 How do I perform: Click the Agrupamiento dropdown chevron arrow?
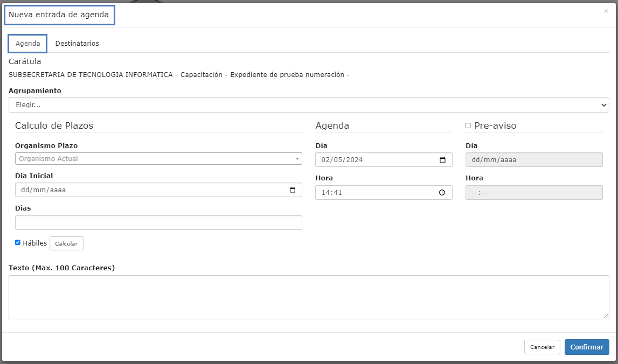pyautogui.click(x=603, y=106)
